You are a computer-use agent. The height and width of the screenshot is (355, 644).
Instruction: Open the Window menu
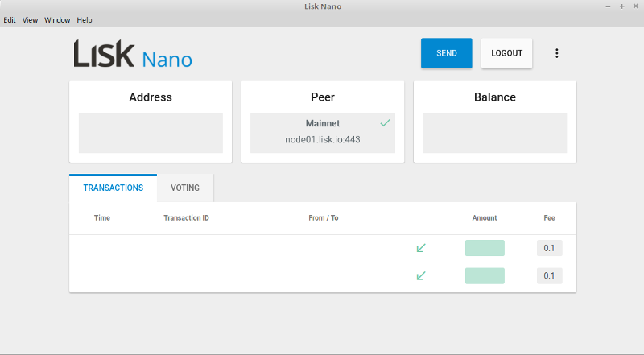57,20
